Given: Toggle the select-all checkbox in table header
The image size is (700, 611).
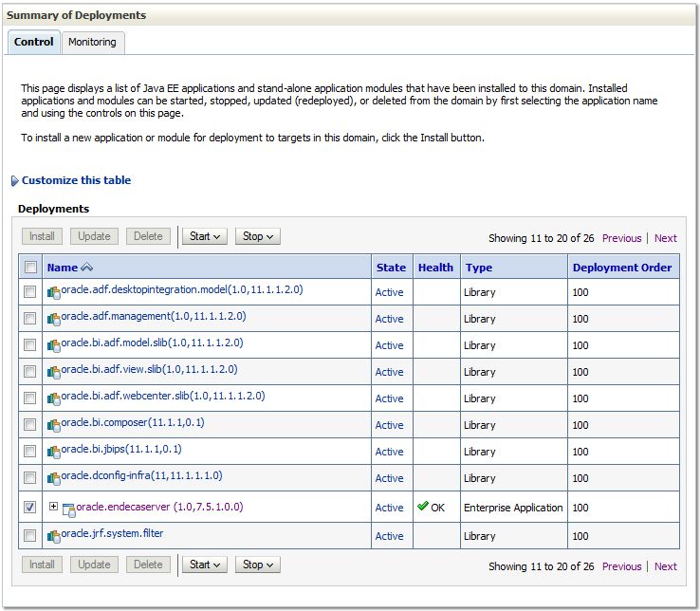Looking at the screenshot, I should pos(30,268).
